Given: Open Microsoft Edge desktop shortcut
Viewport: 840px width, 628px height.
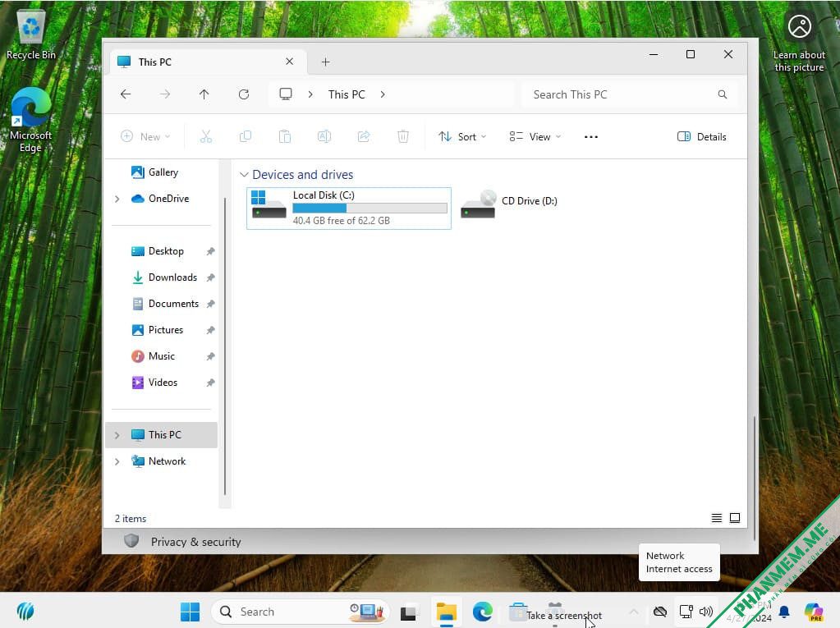Looking at the screenshot, I should point(30,120).
